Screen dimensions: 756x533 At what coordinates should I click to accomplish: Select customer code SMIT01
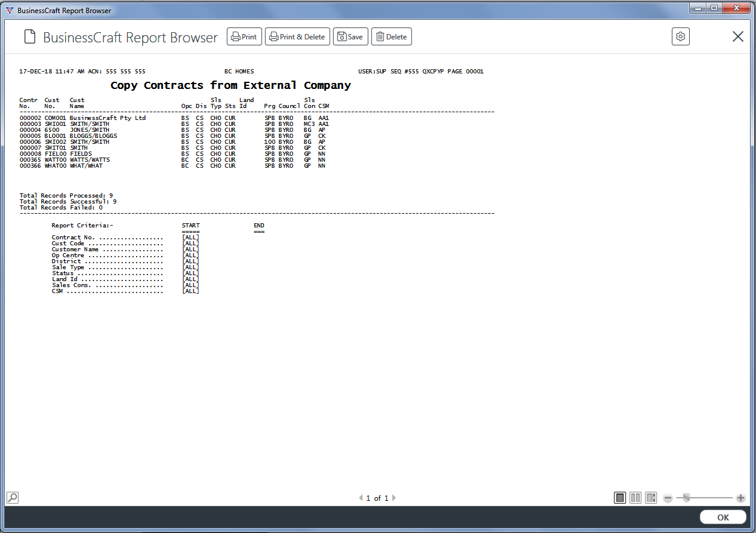pyautogui.click(x=56, y=148)
